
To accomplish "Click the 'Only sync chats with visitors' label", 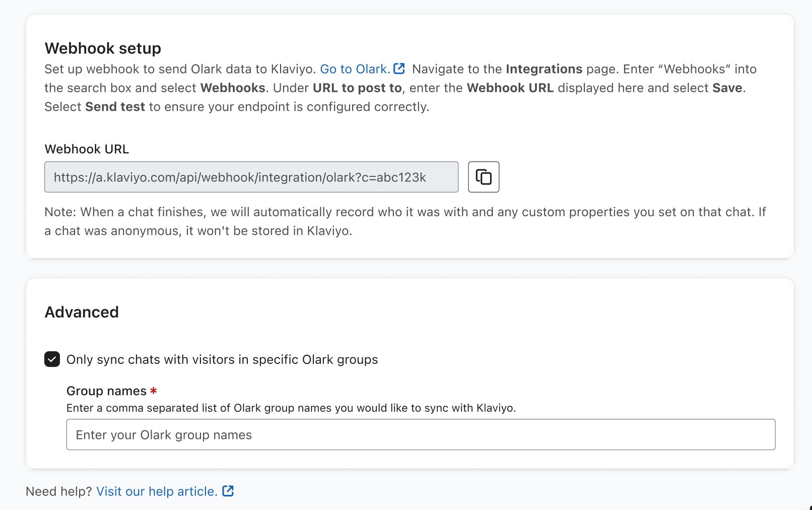I will pyautogui.click(x=222, y=359).
